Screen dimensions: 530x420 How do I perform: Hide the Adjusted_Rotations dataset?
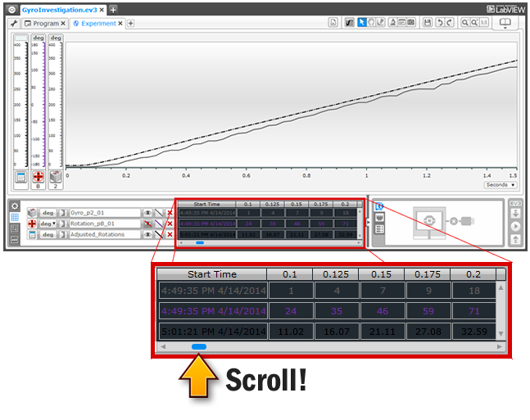click(148, 235)
